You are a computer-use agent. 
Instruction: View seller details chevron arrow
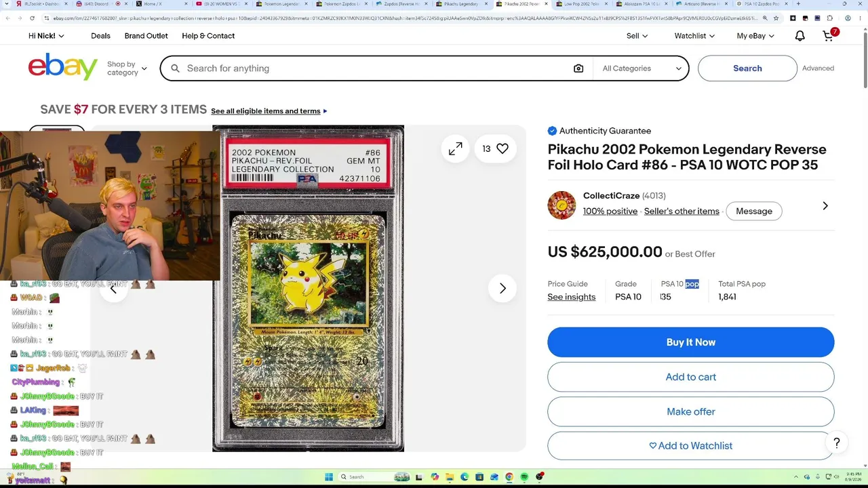tap(825, 205)
